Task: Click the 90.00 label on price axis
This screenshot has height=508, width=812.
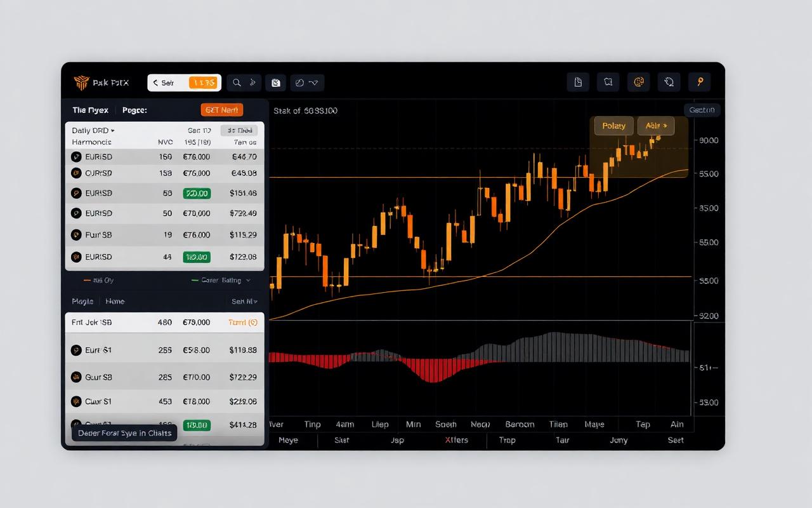Action: click(708, 140)
